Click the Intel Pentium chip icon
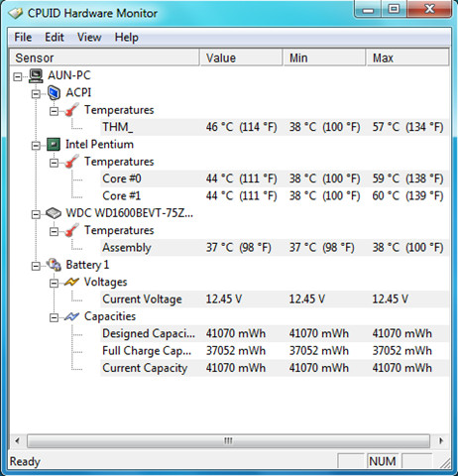The height and width of the screenshot is (476, 458). (54, 145)
